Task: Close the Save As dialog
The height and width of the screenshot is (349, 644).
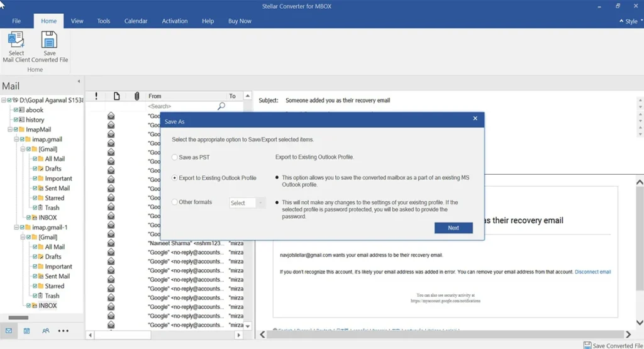Action: (475, 118)
